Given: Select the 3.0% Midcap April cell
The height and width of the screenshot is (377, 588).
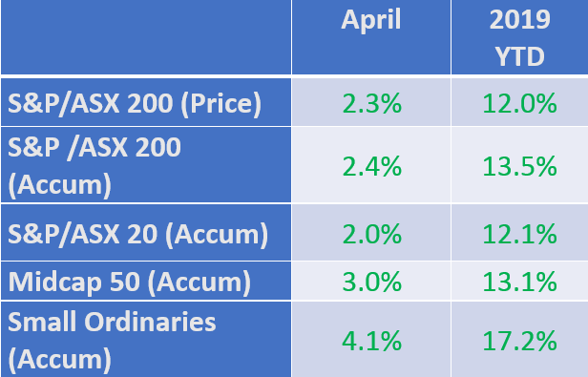Looking at the screenshot, I should click(371, 281).
